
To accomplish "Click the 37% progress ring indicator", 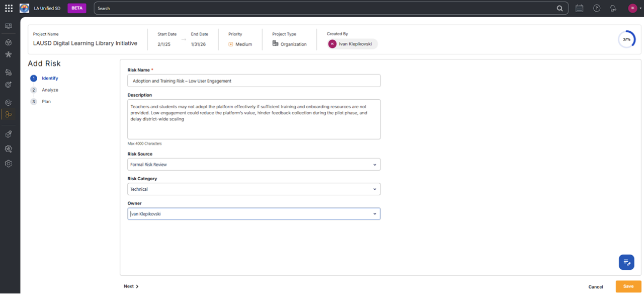I will pyautogui.click(x=627, y=38).
